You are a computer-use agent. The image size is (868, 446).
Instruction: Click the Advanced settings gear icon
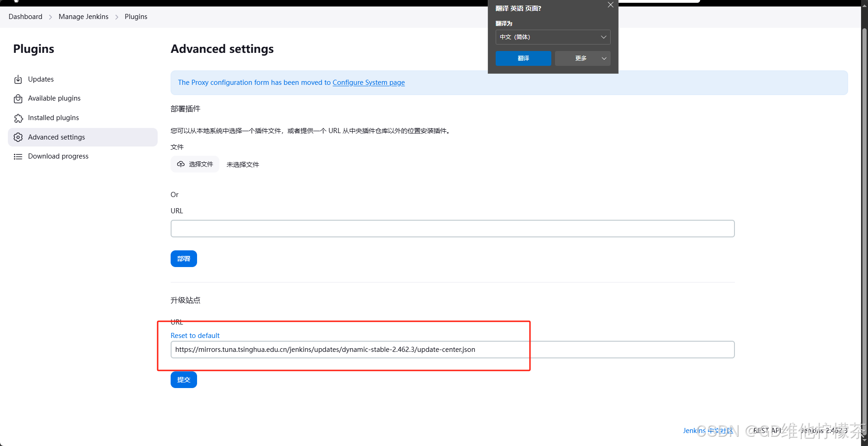18,137
